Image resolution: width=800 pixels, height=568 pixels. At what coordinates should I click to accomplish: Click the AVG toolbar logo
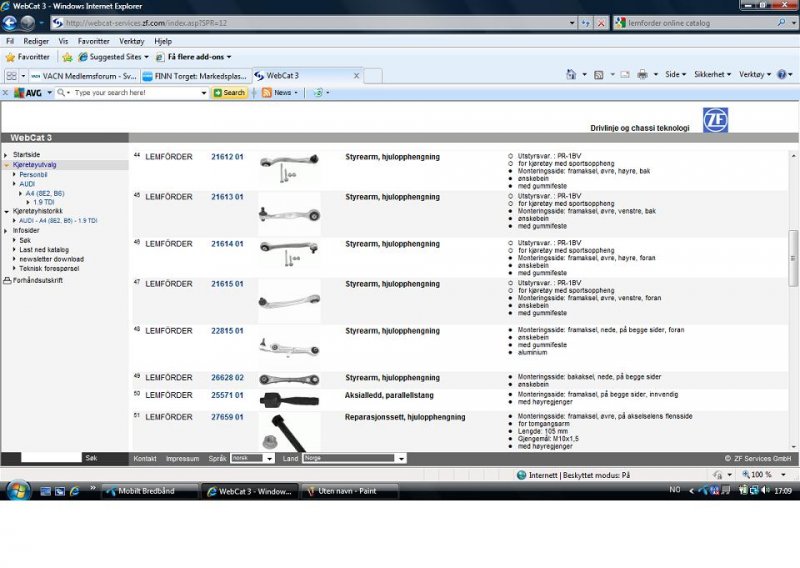coord(27,92)
